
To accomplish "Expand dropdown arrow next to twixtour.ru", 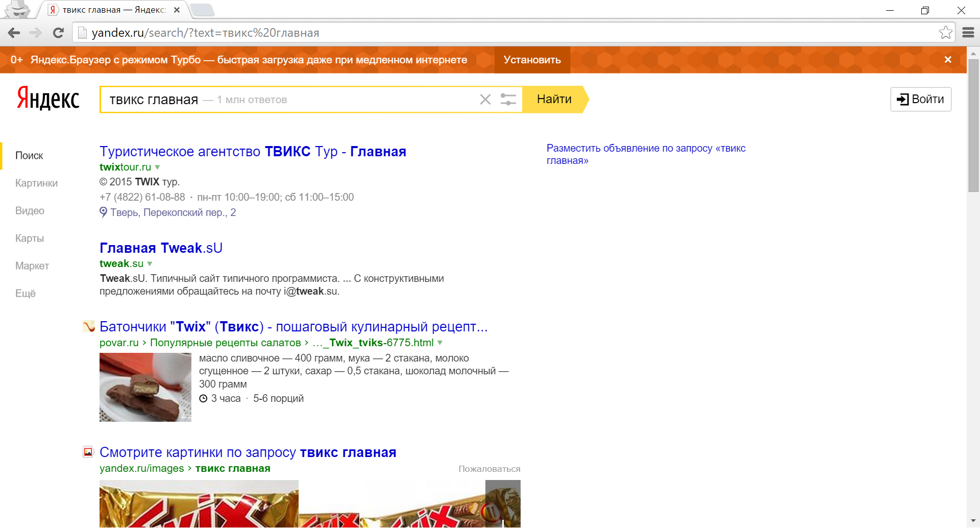I will [158, 167].
